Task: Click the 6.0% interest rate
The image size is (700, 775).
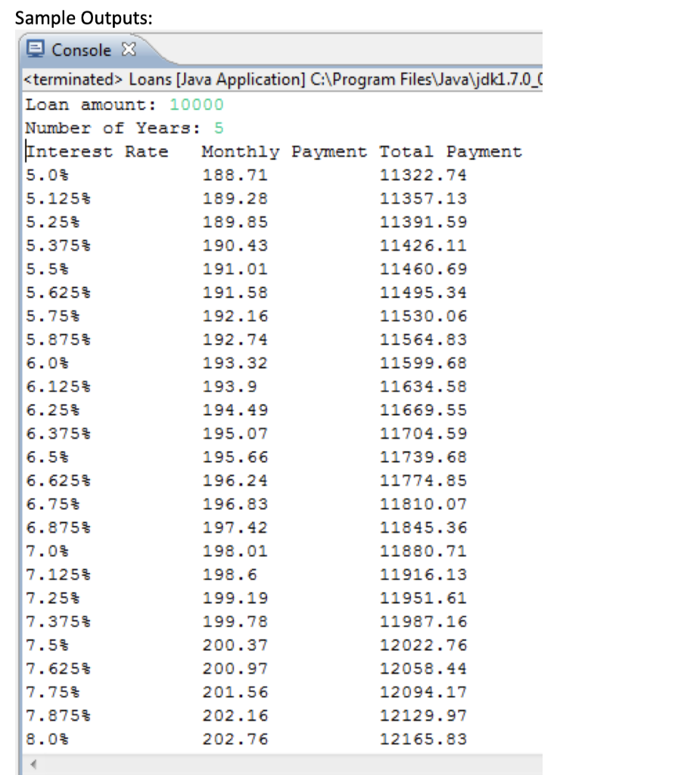Action: click(47, 363)
